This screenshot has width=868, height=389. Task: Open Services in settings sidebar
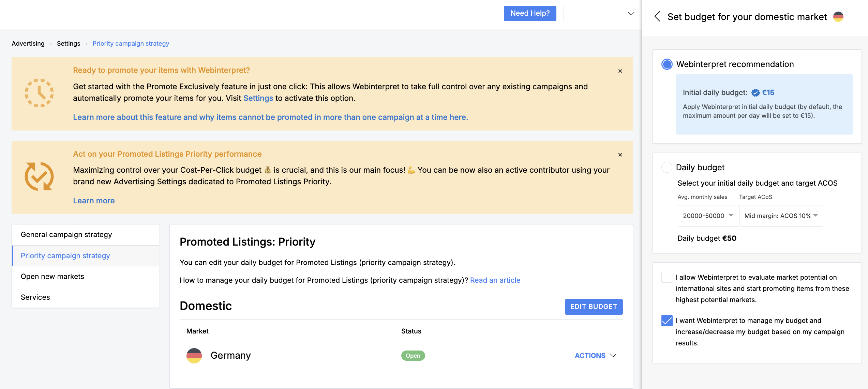click(x=86, y=297)
